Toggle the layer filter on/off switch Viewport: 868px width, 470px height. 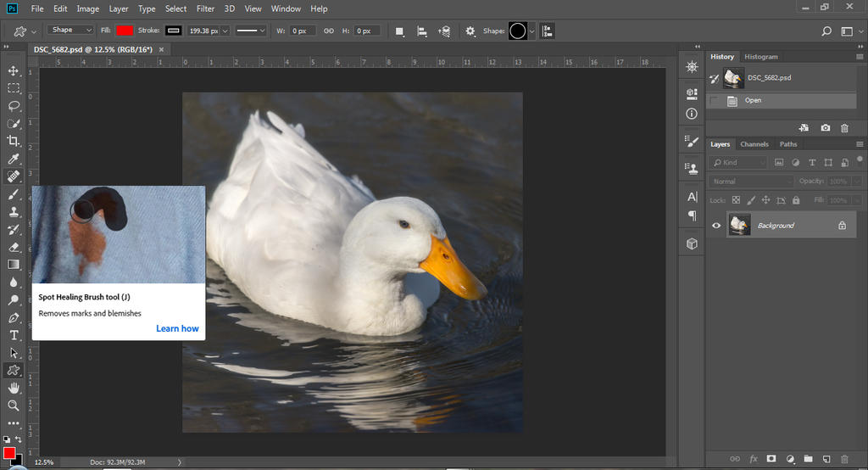(860, 159)
